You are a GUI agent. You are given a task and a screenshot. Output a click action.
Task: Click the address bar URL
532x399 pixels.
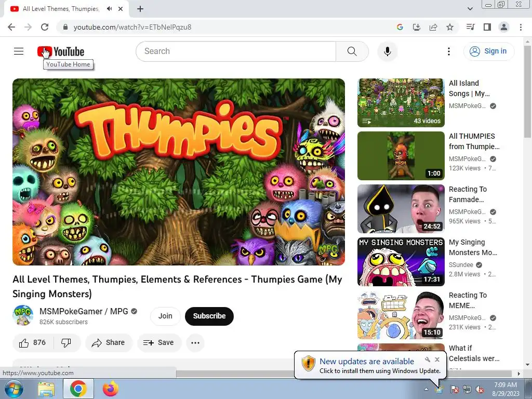click(x=132, y=27)
